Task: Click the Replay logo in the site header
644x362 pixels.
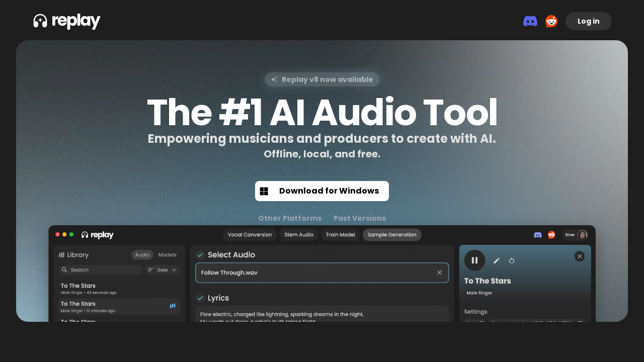Action: (67, 21)
